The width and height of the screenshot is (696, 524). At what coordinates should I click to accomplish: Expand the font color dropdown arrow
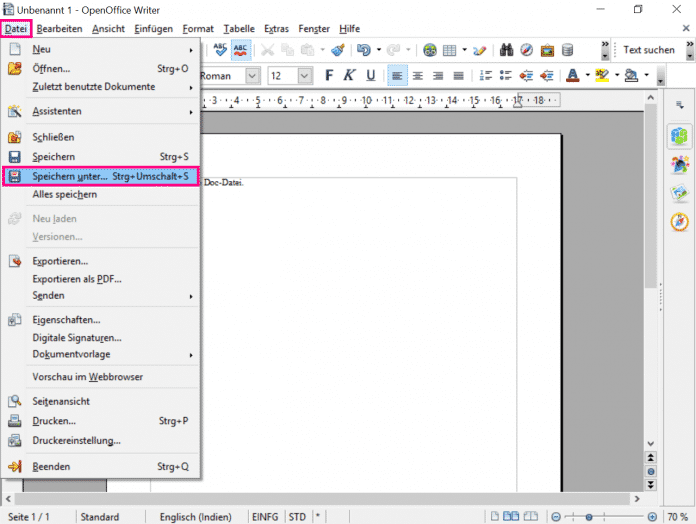[x=586, y=76]
